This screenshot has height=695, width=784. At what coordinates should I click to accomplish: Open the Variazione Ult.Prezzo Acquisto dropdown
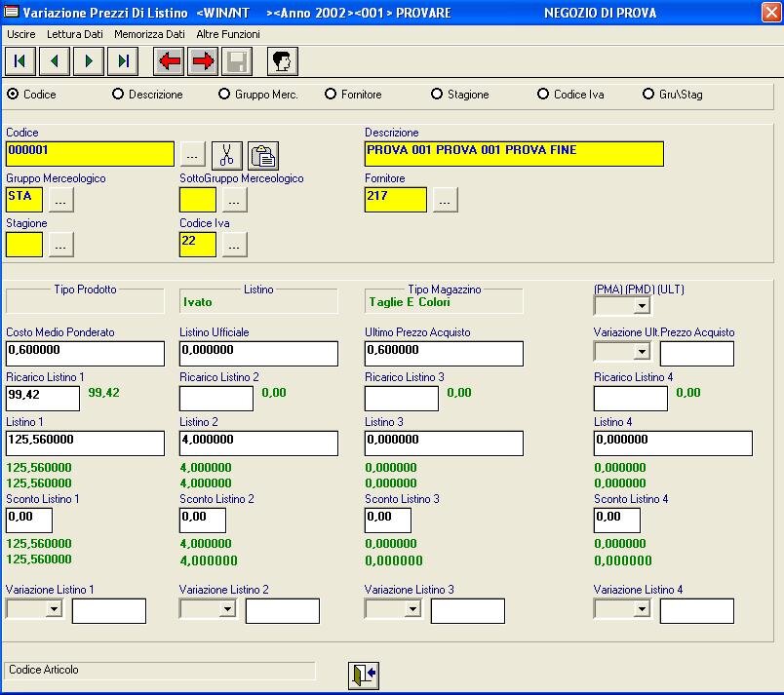(641, 351)
